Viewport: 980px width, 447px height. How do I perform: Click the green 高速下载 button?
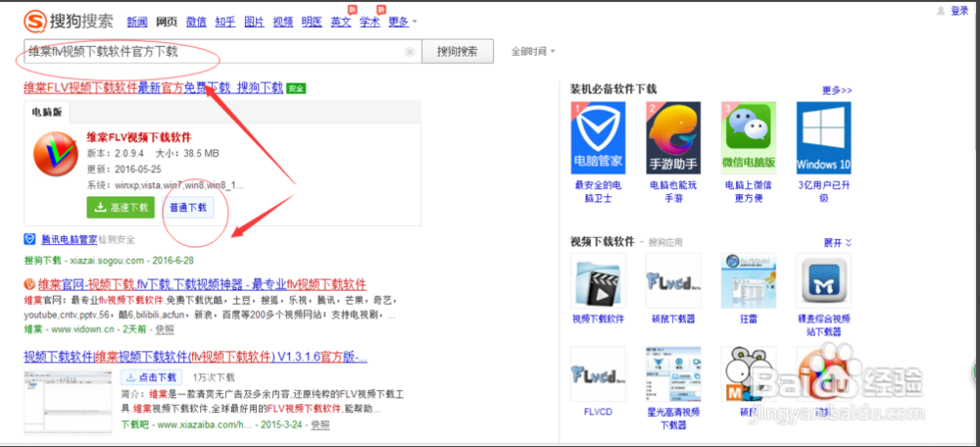point(121,208)
